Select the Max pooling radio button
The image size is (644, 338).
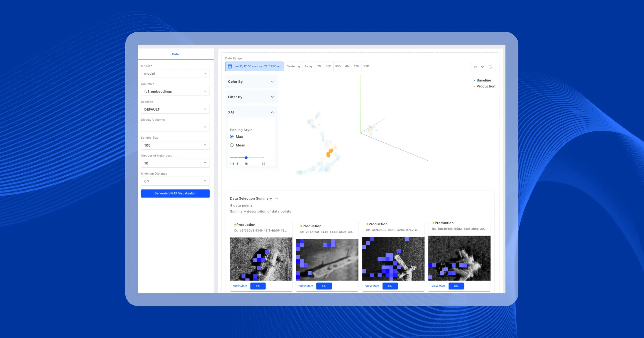click(232, 137)
